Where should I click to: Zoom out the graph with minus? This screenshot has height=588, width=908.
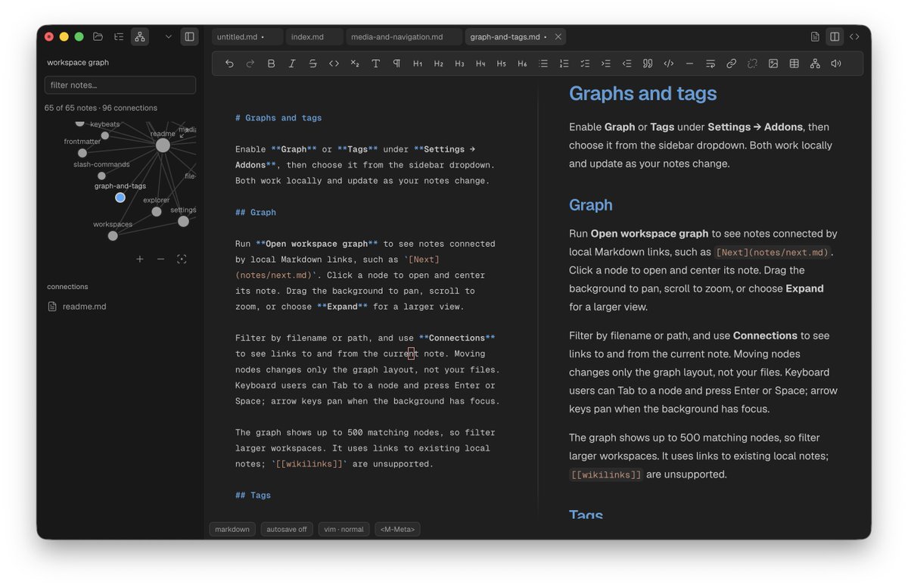[x=160, y=259]
